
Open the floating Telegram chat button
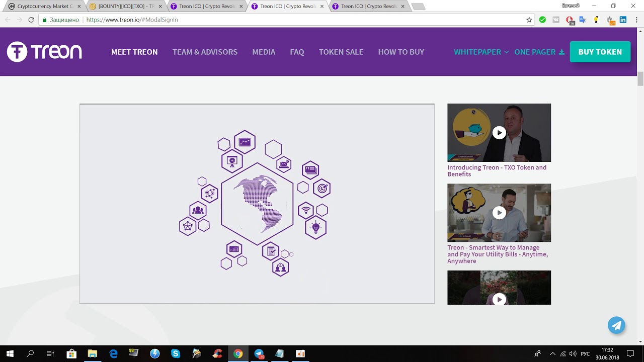click(x=616, y=325)
